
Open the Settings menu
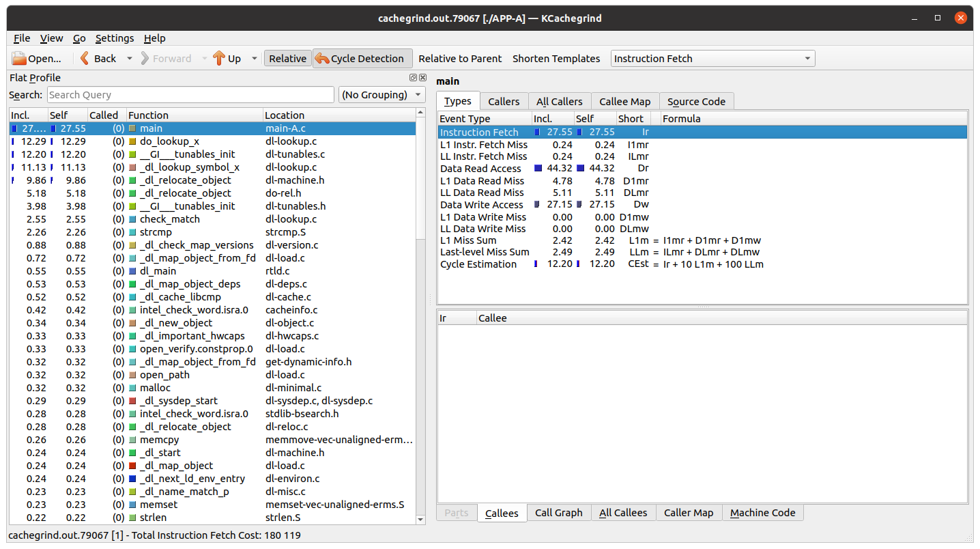[114, 38]
